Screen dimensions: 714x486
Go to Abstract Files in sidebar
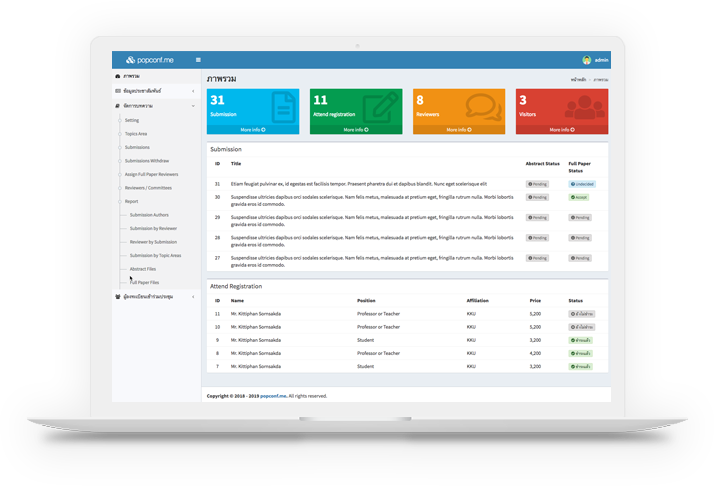[x=143, y=269]
